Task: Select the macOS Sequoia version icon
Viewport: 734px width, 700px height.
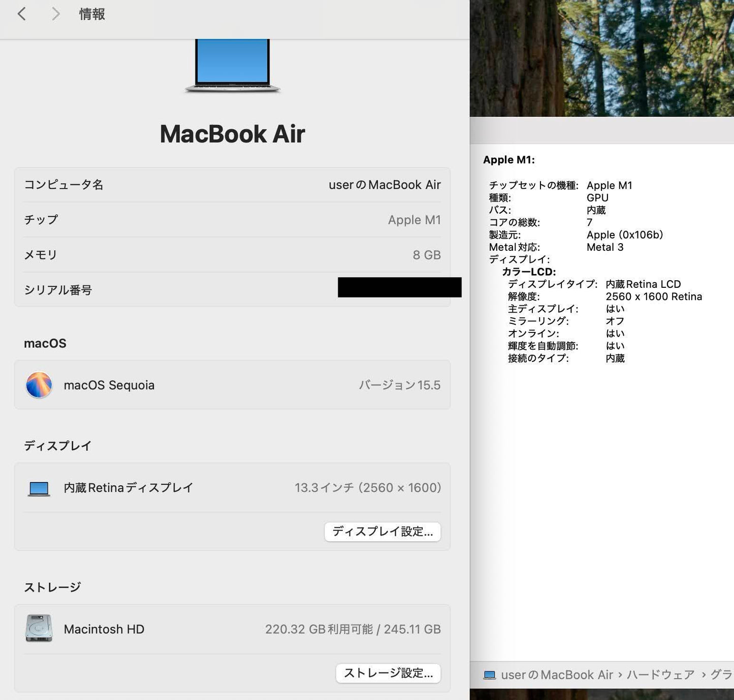Action: 39,385
